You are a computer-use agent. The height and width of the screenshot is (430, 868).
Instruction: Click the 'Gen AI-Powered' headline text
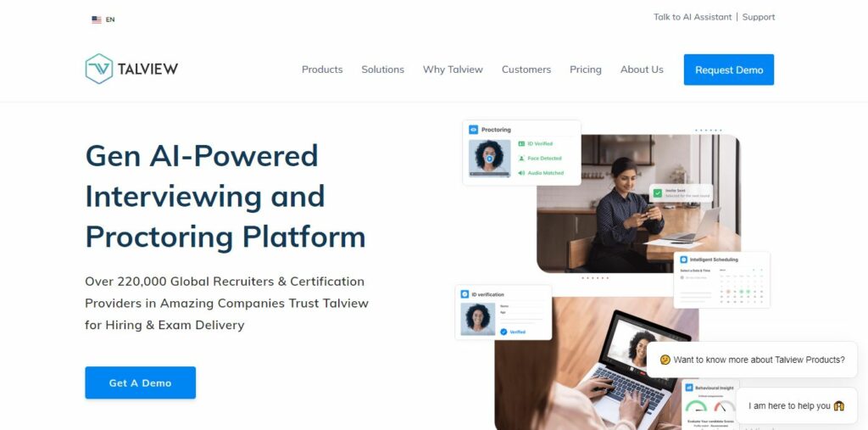[x=202, y=156]
